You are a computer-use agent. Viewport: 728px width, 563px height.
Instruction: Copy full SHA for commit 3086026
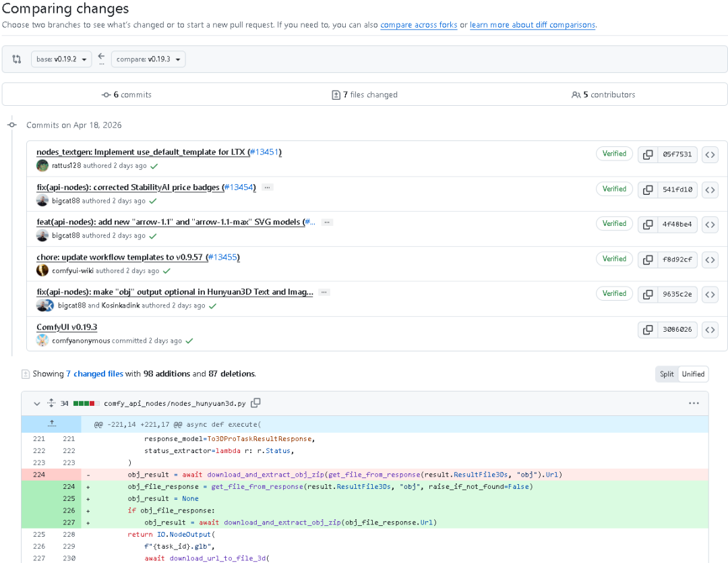tap(648, 330)
